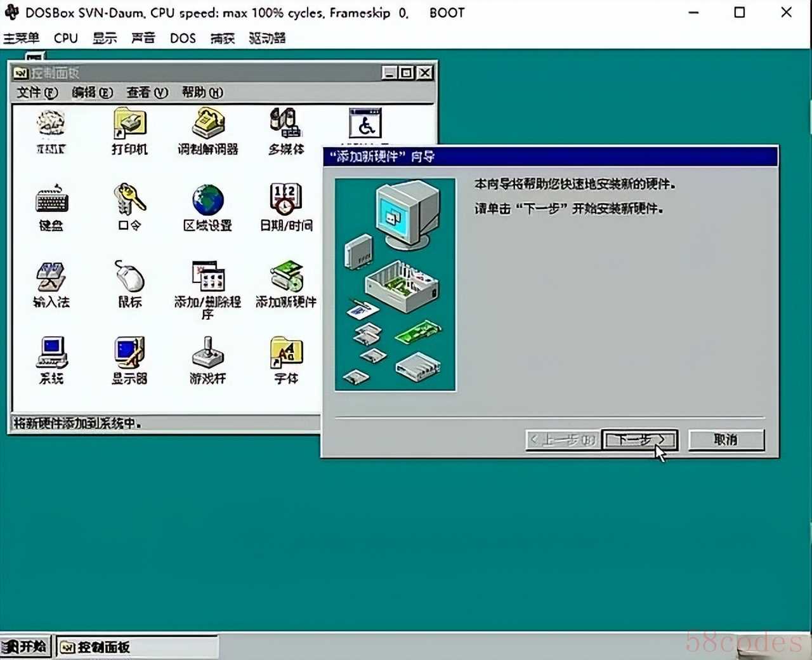This screenshot has width=812, height=660.
Task: Open the 调制解调器 modem telephone icon
Action: pos(208,131)
